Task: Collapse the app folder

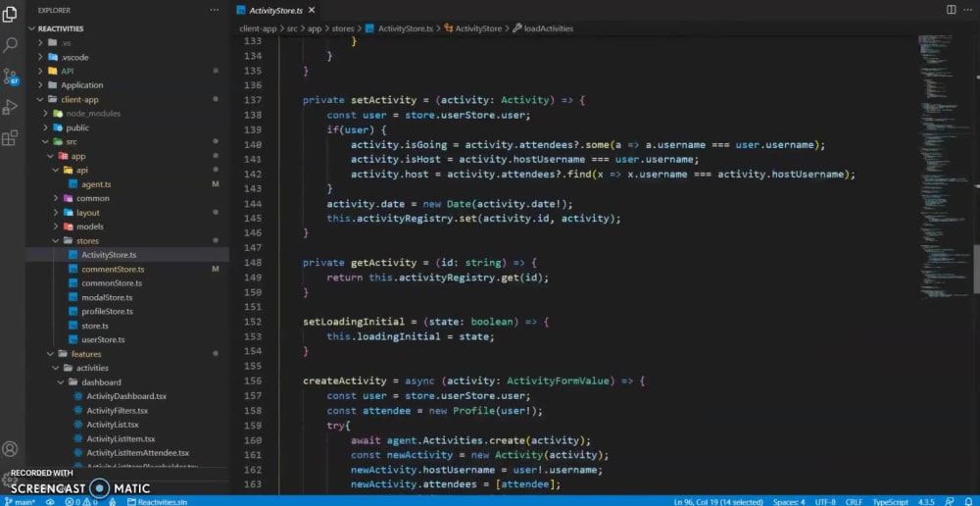Action: click(x=127, y=156)
